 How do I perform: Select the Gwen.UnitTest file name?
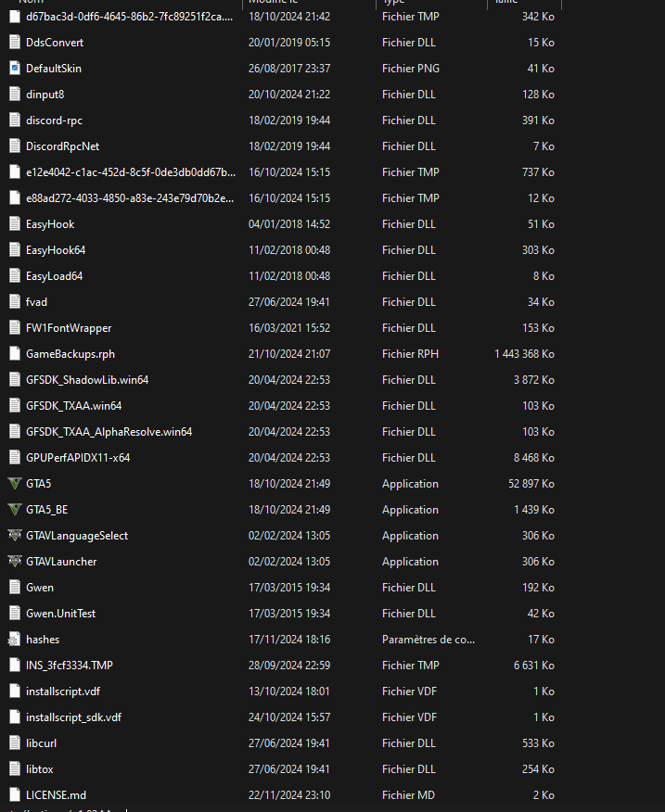60,614
